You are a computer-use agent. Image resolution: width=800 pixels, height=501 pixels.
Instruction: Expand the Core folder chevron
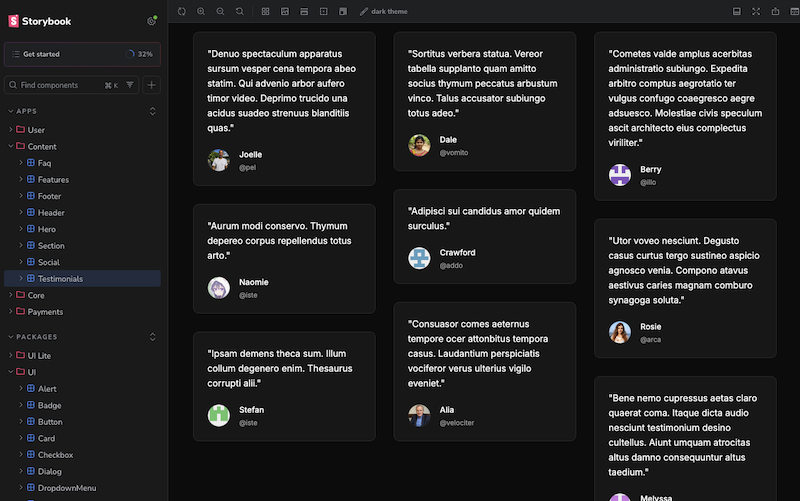tap(11, 295)
